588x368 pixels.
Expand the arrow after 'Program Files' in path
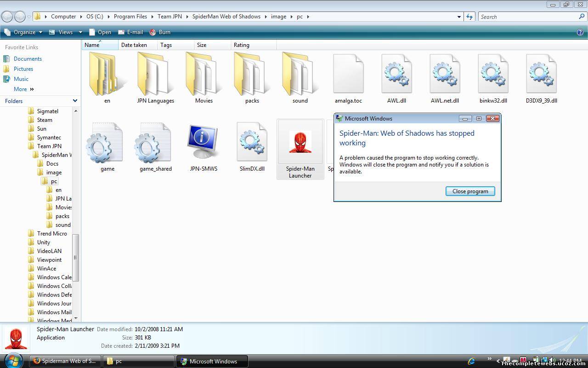point(152,17)
